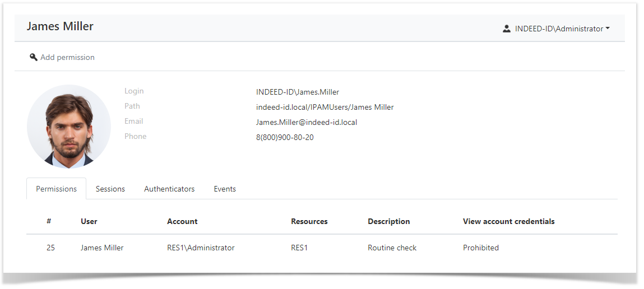Click the user silhouette icon in header

[x=507, y=29]
